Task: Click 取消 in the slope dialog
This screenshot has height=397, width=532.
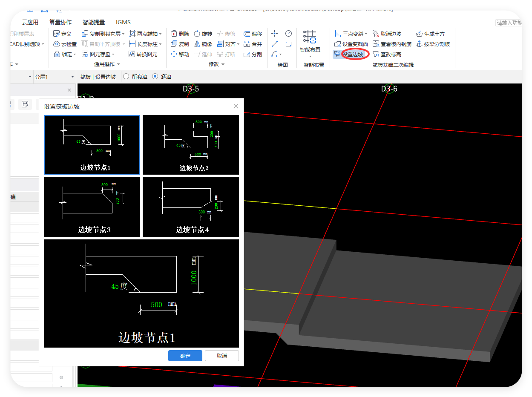Action: [x=222, y=356]
